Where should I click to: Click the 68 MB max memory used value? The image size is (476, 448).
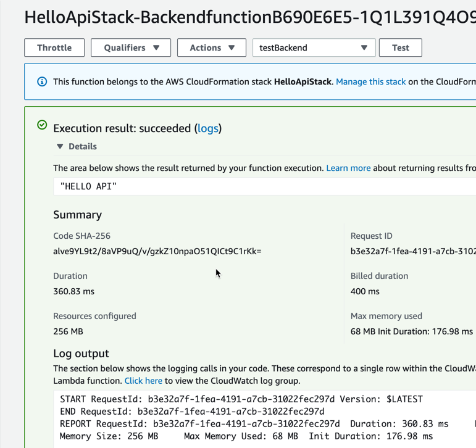[x=412, y=331]
